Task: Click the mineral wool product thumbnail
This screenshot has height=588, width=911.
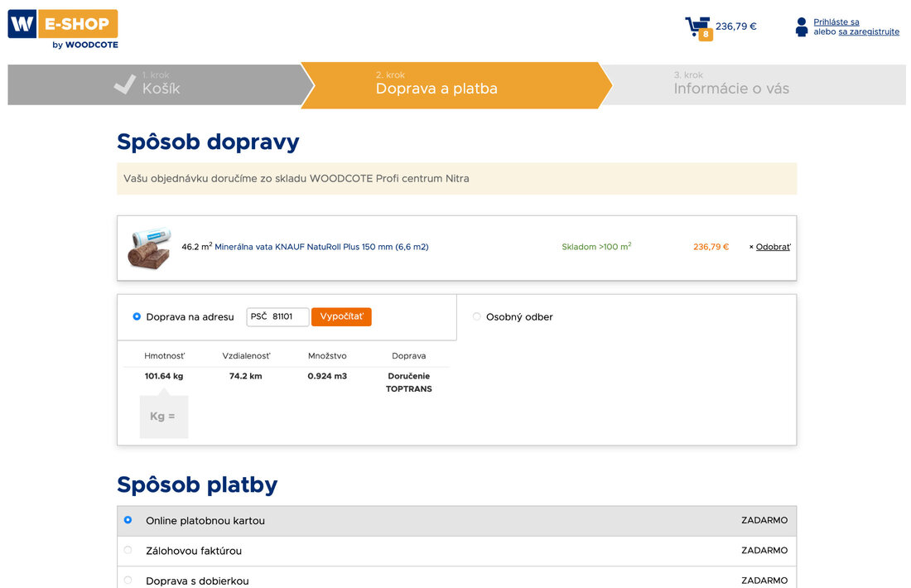Action: click(149, 247)
